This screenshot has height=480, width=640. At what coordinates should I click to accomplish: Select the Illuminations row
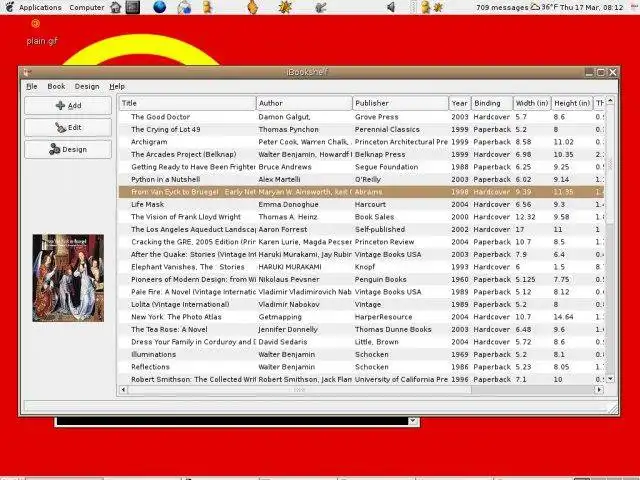tap(361, 354)
